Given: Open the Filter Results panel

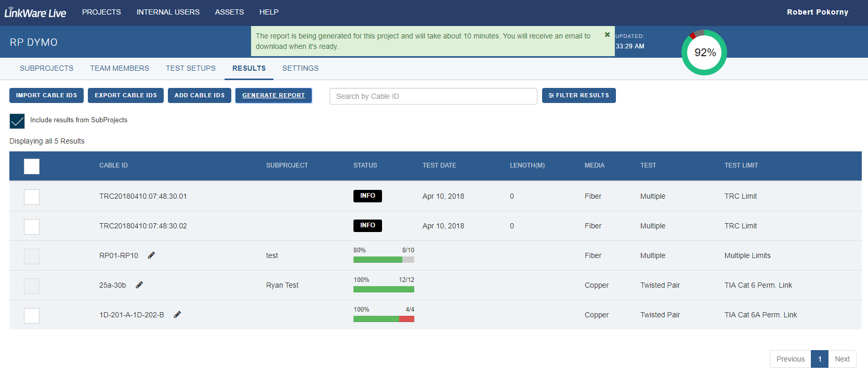Looking at the screenshot, I should coord(578,96).
